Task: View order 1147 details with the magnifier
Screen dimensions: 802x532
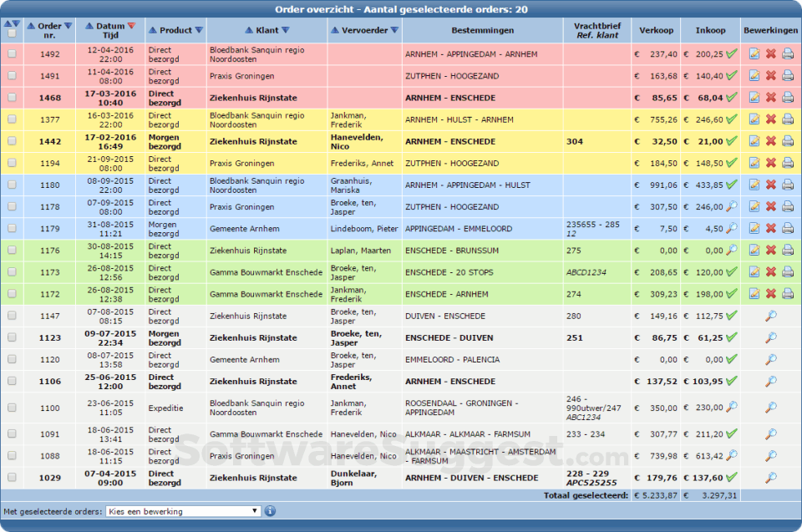Action: [x=771, y=316]
